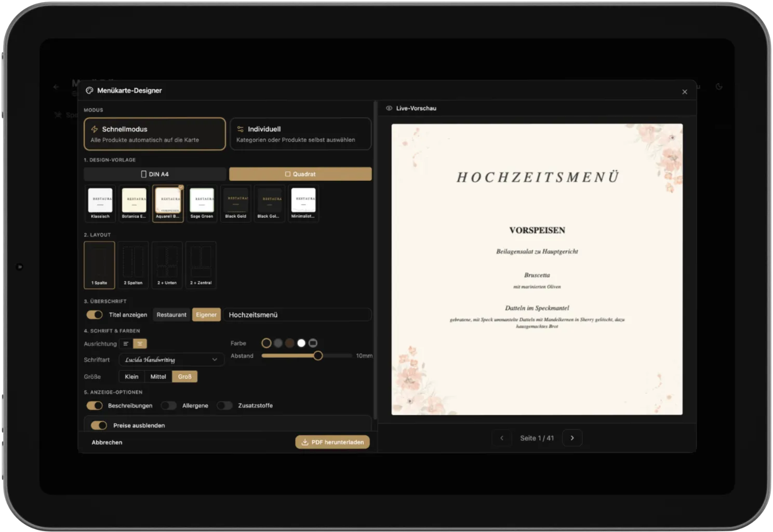The width and height of the screenshot is (773, 532).
Task: Enable the Allergene toggle
Action: (x=169, y=406)
